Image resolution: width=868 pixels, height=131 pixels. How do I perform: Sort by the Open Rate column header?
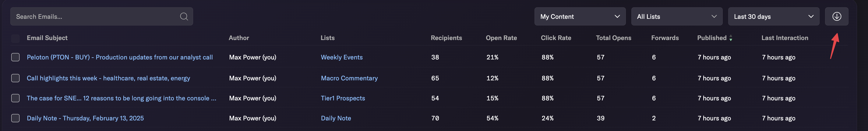coord(501,38)
